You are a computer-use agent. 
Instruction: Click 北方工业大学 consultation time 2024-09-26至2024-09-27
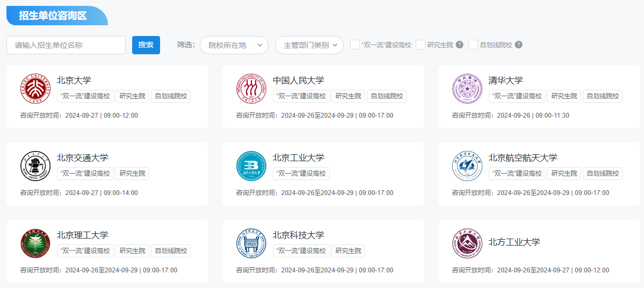(x=533, y=270)
